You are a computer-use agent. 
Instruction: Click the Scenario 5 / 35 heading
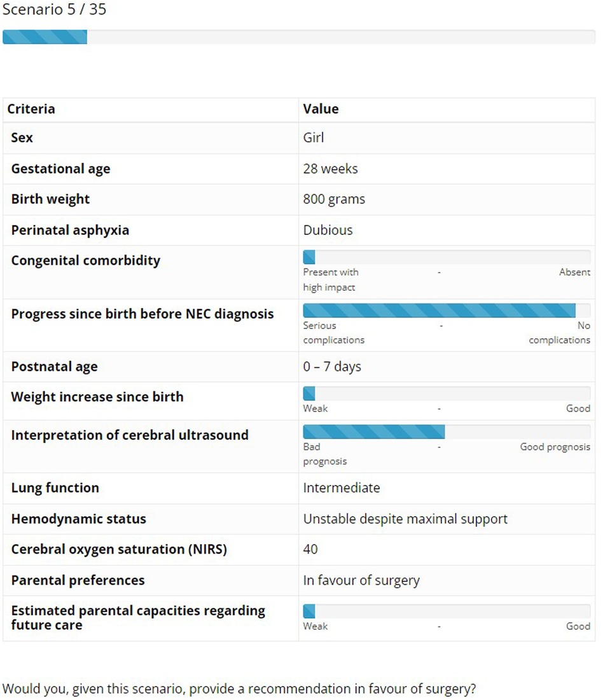point(55,9)
